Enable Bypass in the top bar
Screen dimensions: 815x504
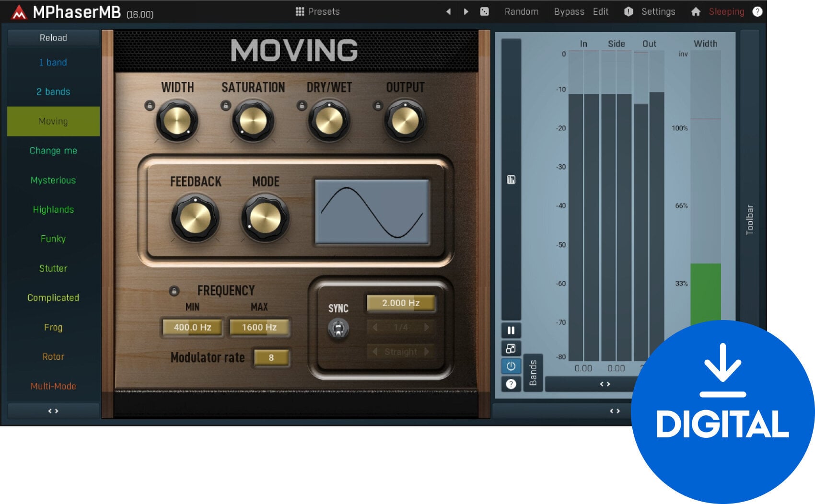(x=569, y=11)
